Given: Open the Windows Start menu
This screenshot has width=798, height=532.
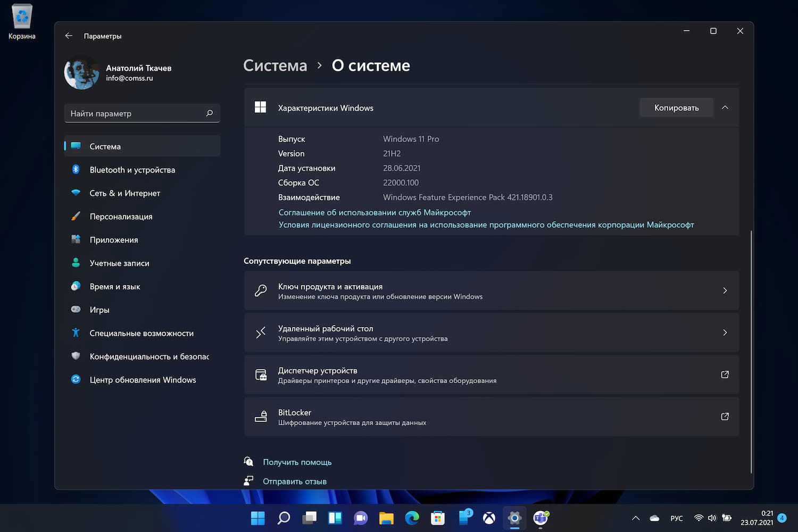Looking at the screenshot, I should [x=257, y=518].
